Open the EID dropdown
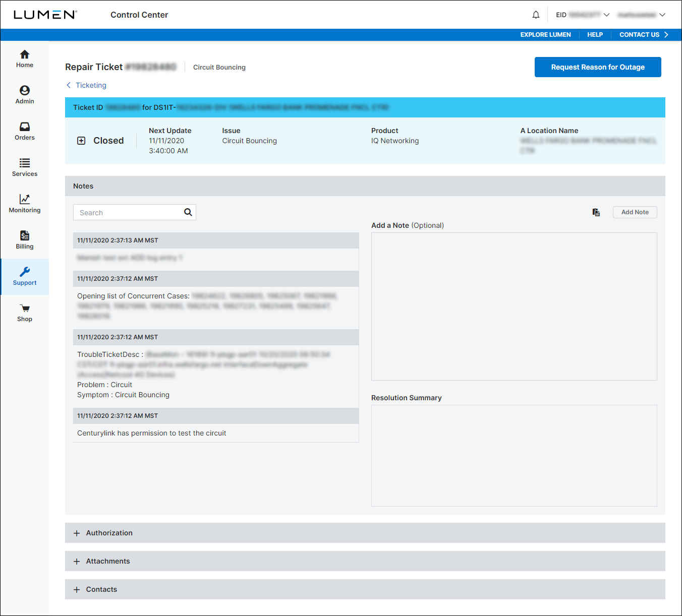The width and height of the screenshot is (682, 616). point(583,15)
